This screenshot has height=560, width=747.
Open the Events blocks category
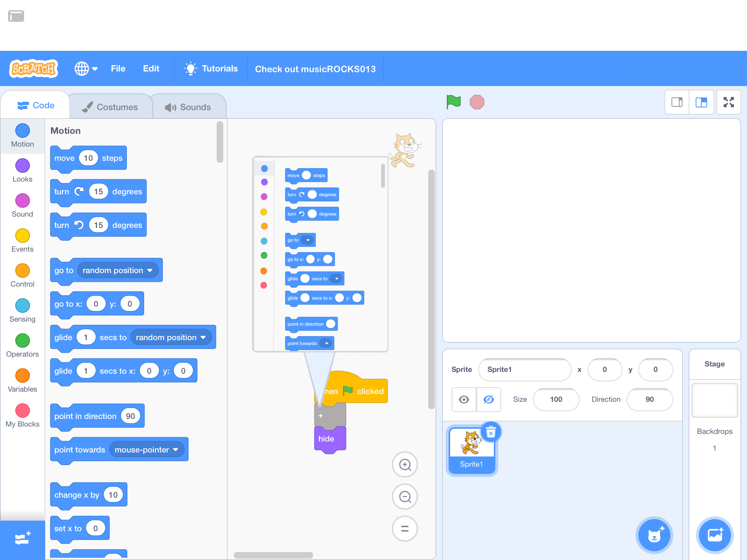23,241
